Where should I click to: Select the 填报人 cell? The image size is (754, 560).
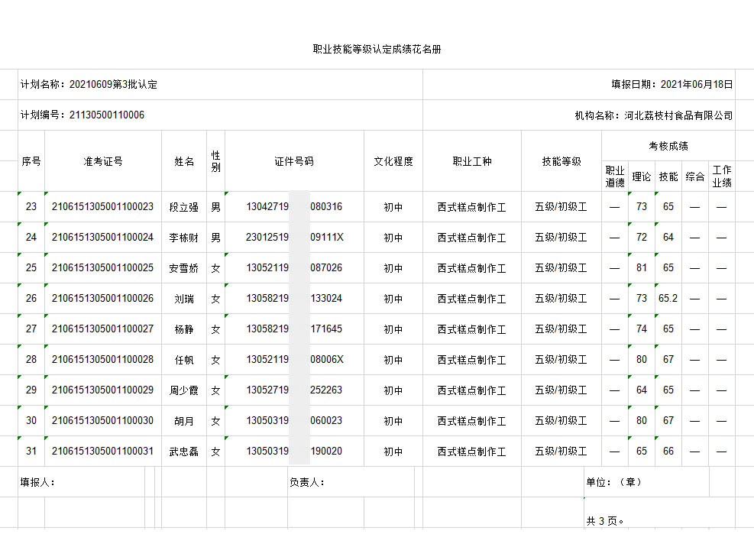(x=38, y=482)
